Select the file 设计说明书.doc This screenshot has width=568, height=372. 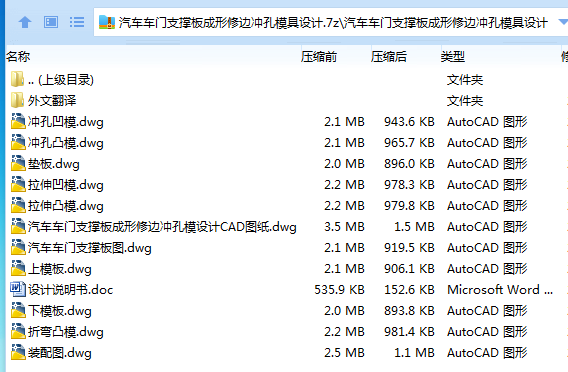coord(71,290)
